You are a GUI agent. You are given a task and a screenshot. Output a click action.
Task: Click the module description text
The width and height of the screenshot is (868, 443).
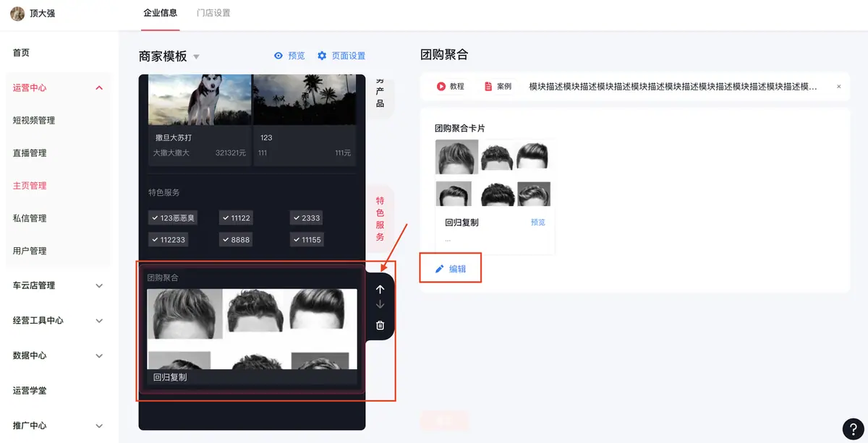[673, 86]
